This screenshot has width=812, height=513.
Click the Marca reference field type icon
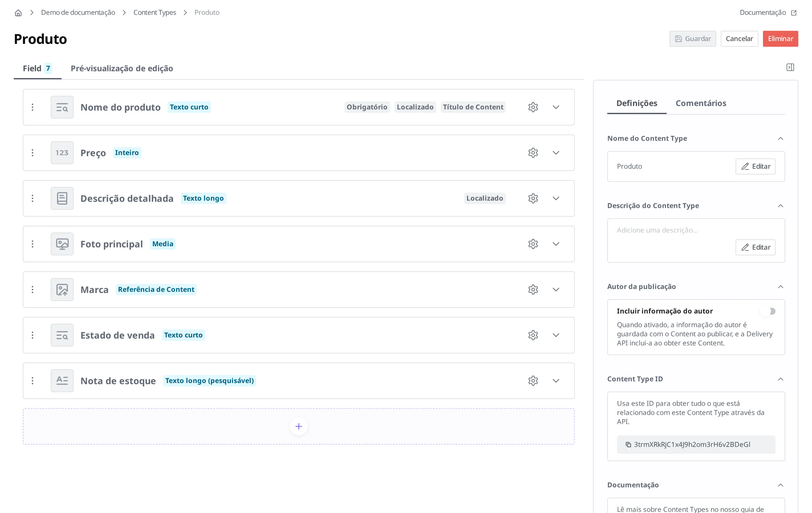pyautogui.click(x=62, y=290)
